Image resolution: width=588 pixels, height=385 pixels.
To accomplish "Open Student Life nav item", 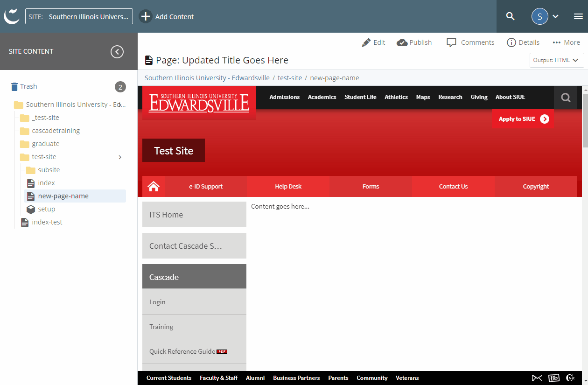I will pos(360,97).
